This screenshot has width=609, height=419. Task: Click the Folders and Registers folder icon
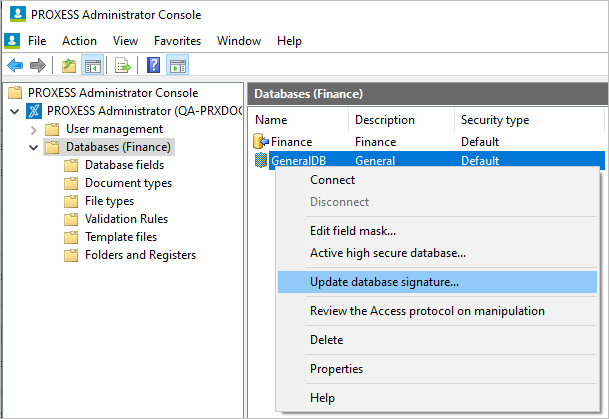[x=71, y=255]
